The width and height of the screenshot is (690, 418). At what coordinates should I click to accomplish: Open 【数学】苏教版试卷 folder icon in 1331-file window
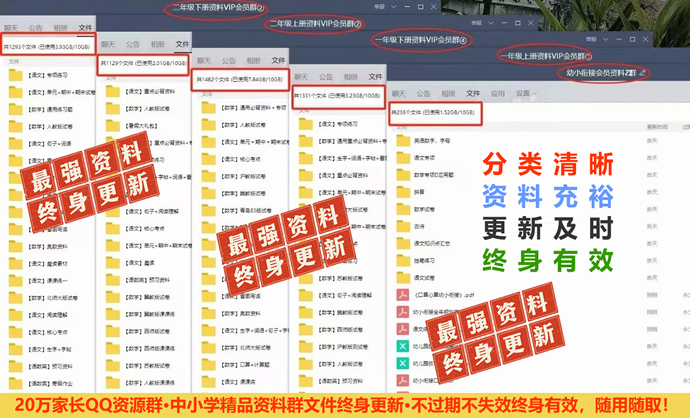pos(305,278)
